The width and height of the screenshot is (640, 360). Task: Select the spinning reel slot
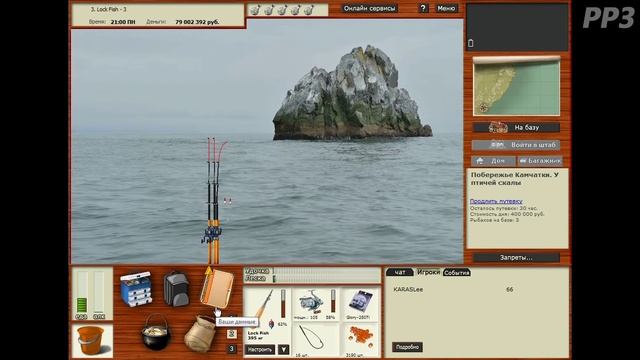316,304
